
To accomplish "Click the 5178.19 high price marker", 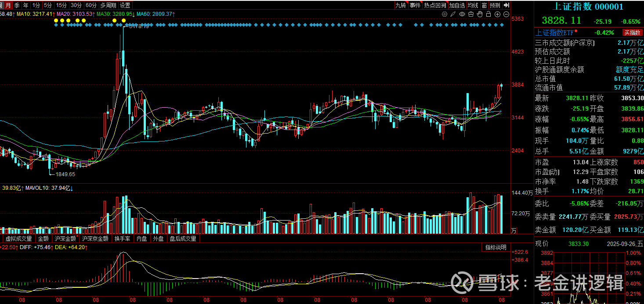I will coord(139,26).
